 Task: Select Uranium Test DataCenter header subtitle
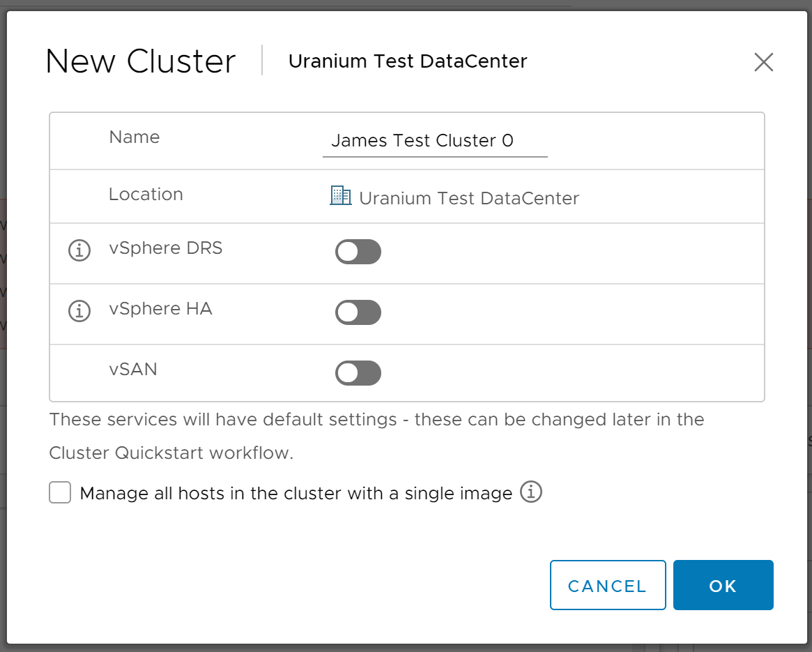408,61
